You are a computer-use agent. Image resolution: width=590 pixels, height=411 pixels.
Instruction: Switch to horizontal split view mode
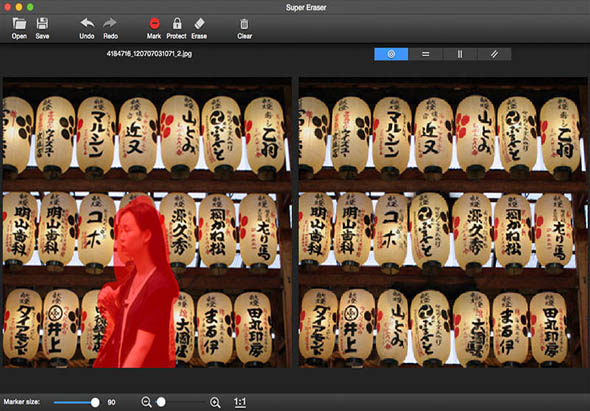426,54
